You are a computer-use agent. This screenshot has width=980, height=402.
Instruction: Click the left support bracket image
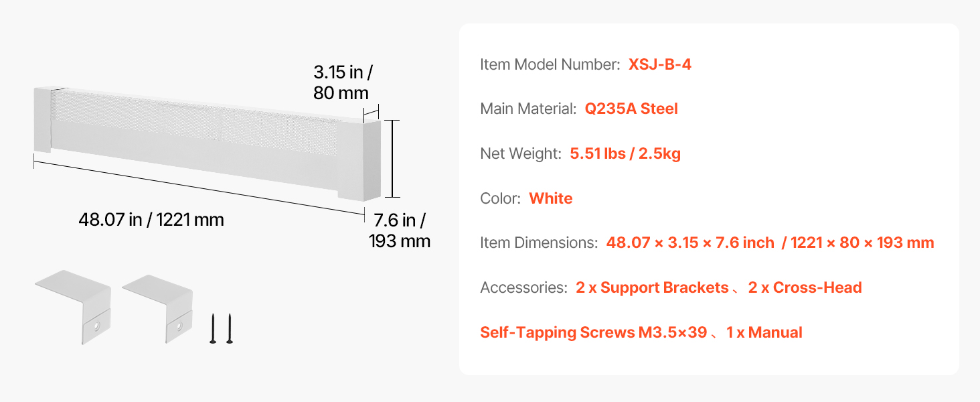[x=72, y=306]
